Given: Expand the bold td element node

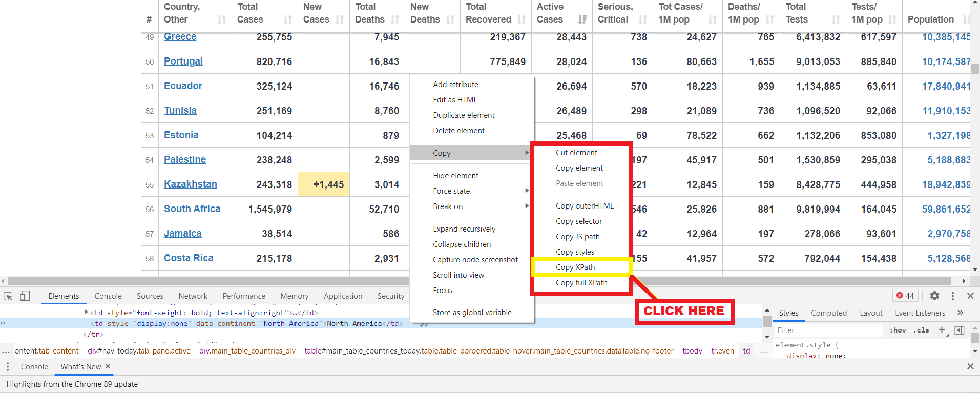Looking at the screenshot, I should (86, 312).
